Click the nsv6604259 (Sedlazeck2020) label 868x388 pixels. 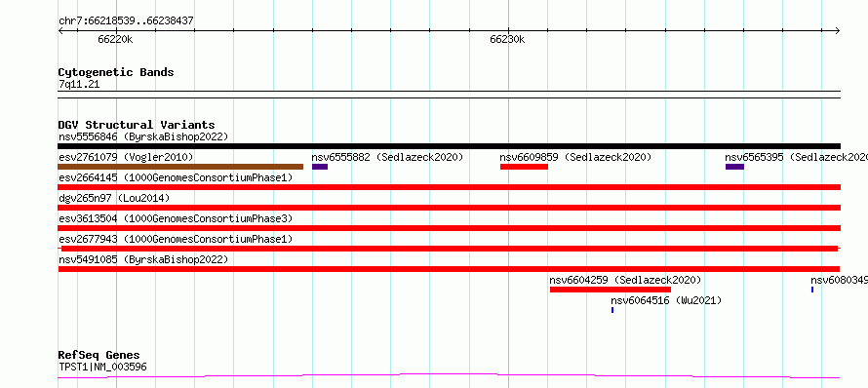(625, 280)
